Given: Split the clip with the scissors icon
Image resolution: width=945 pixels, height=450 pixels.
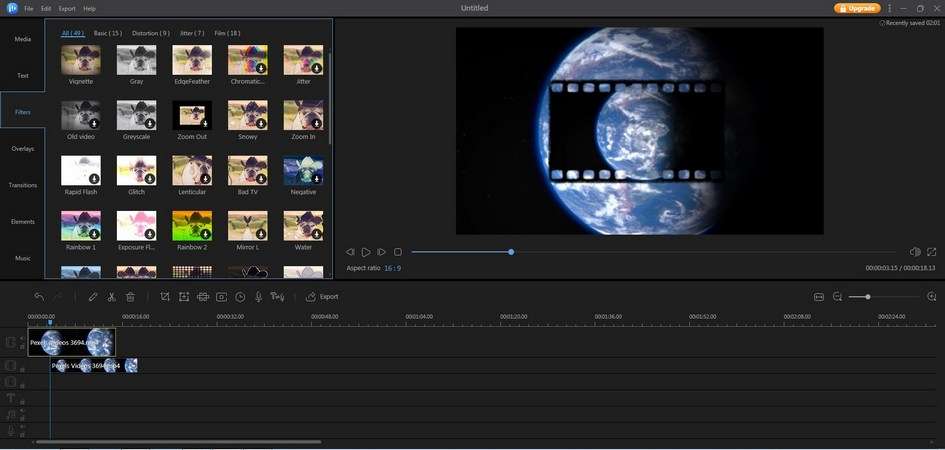Looking at the screenshot, I should [x=111, y=296].
